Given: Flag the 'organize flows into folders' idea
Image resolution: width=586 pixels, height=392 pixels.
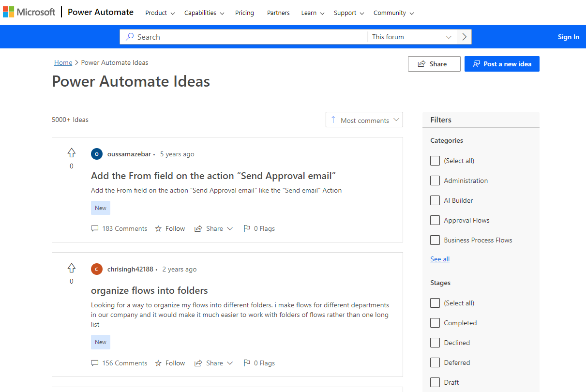Looking at the screenshot, I should (259, 363).
